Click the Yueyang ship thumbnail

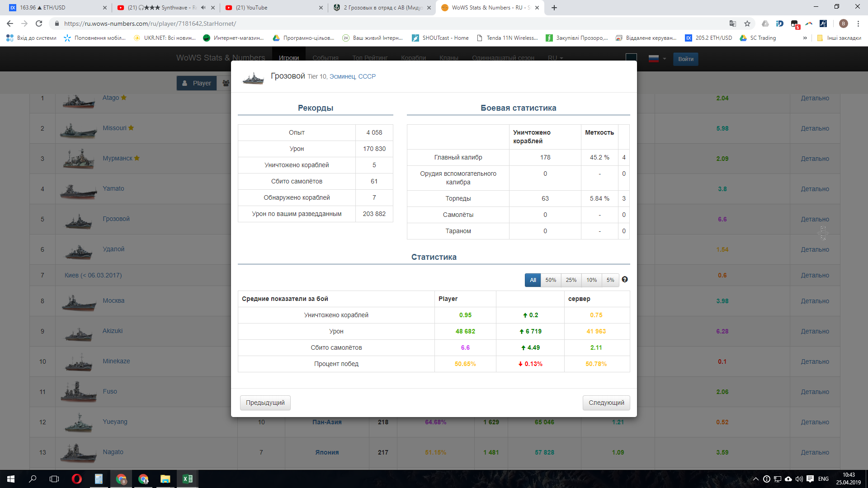click(x=78, y=423)
